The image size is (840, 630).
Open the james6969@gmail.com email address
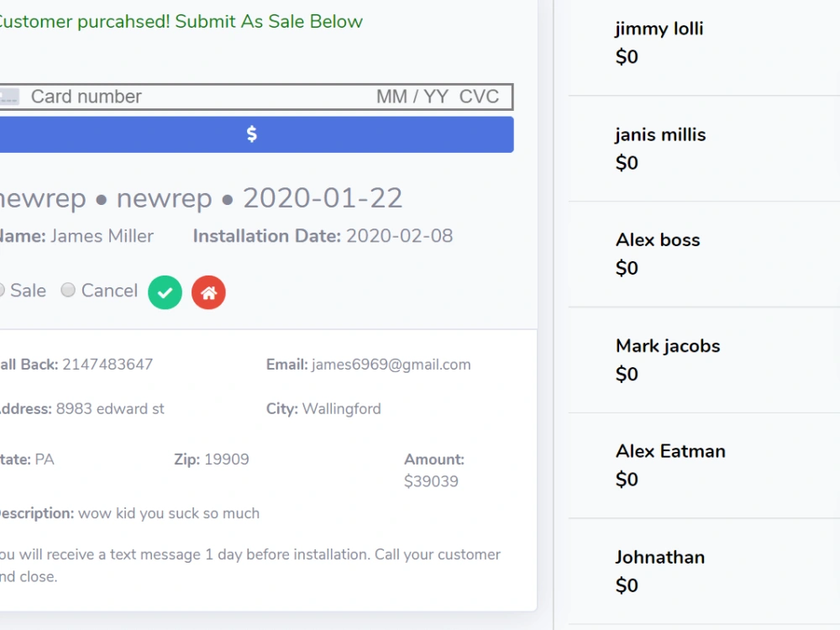[x=391, y=365]
